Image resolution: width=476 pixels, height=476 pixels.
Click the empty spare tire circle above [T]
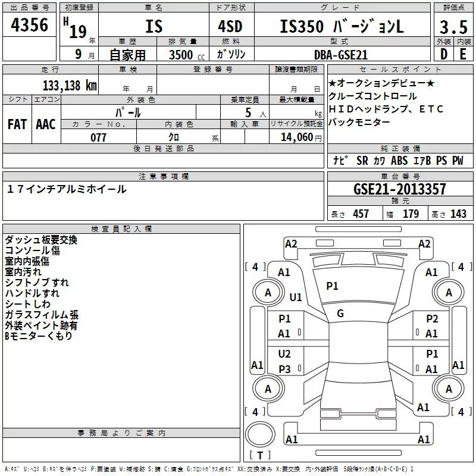(259, 434)
